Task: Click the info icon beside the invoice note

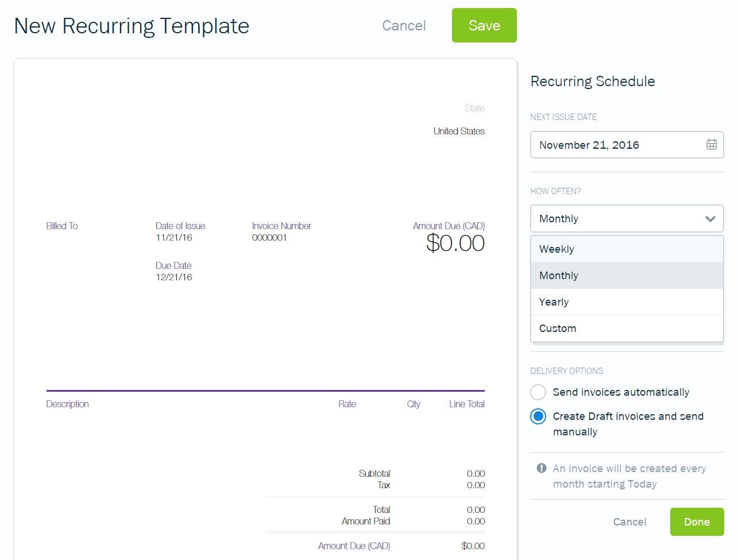Action: pyautogui.click(x=540, y=468)
